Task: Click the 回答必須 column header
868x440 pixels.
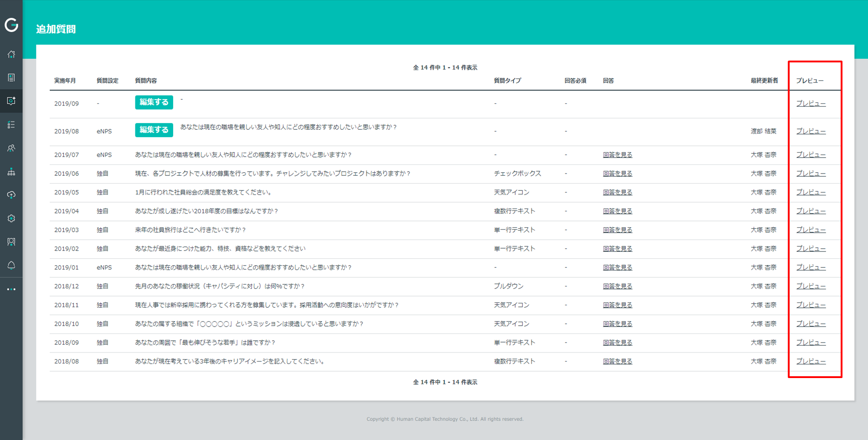Action: coord(575,81)
